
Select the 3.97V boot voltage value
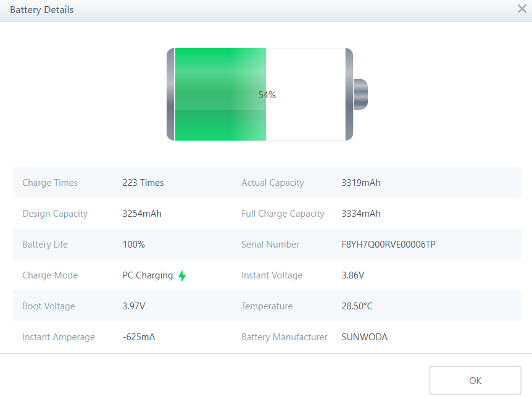point(134,306)
